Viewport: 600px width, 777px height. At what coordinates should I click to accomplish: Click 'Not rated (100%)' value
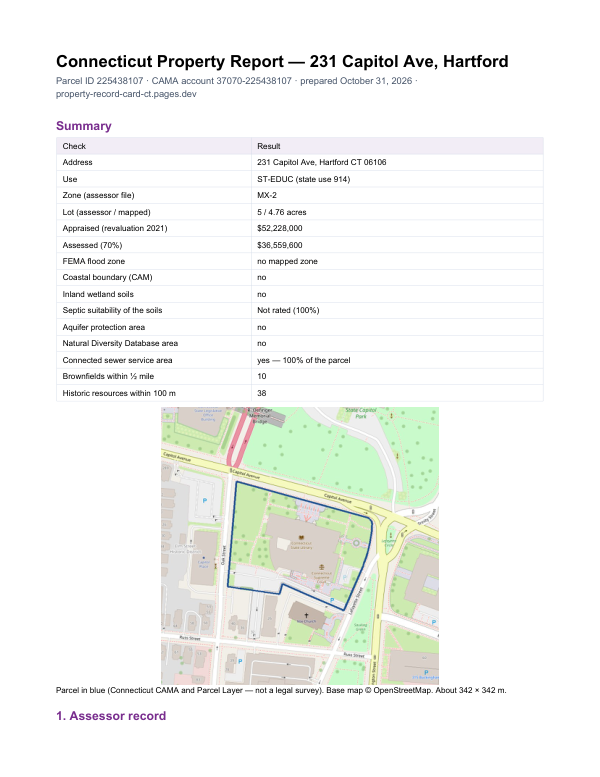(x=288, y=310)
